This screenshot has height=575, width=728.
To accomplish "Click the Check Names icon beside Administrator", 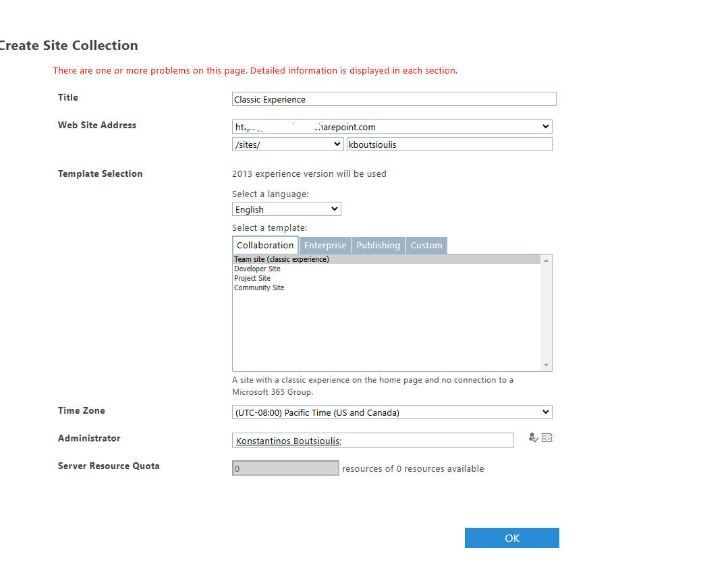I will (533, 437).
